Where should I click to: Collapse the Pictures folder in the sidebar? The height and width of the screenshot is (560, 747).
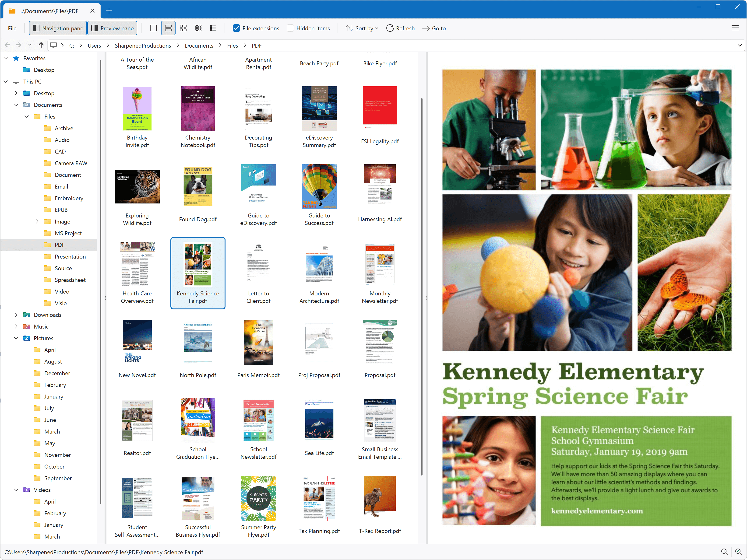16,338
